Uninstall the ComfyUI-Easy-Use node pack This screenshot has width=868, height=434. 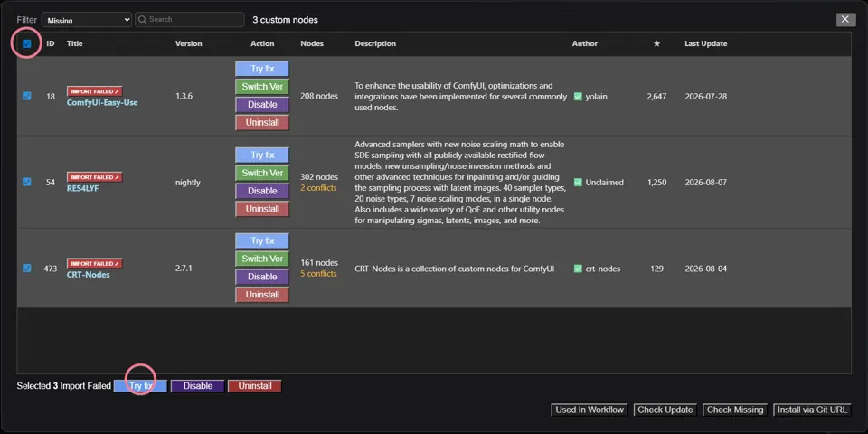pos(262,122)
